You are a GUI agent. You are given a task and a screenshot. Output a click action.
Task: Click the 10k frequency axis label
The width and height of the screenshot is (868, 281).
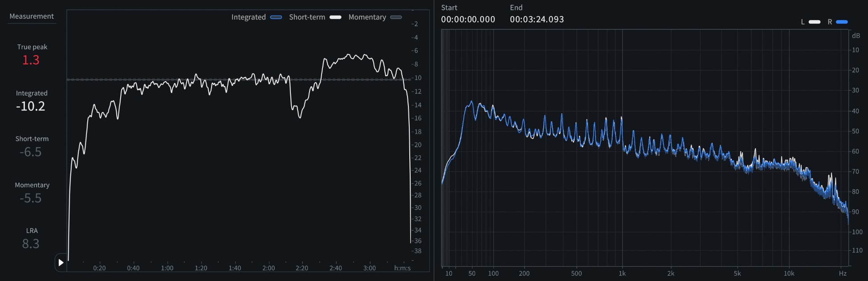[789, 273]
